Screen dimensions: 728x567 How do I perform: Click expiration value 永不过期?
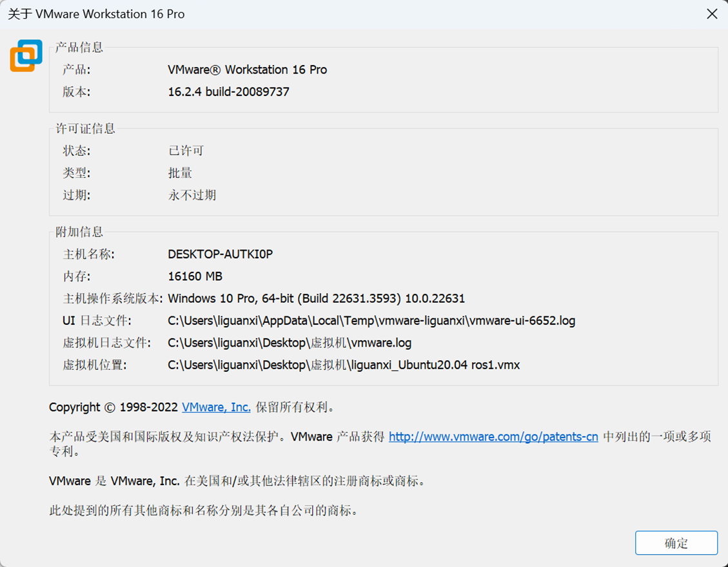coord(192,195)
